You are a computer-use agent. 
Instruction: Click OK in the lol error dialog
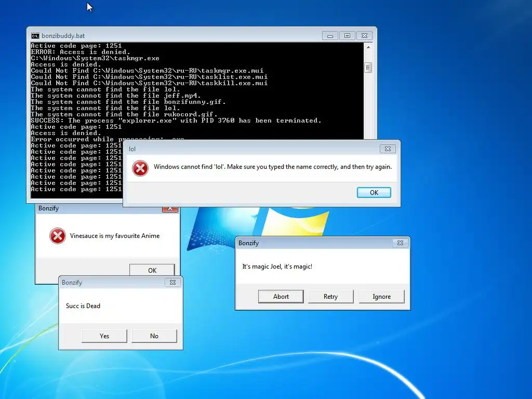[374, 192]
